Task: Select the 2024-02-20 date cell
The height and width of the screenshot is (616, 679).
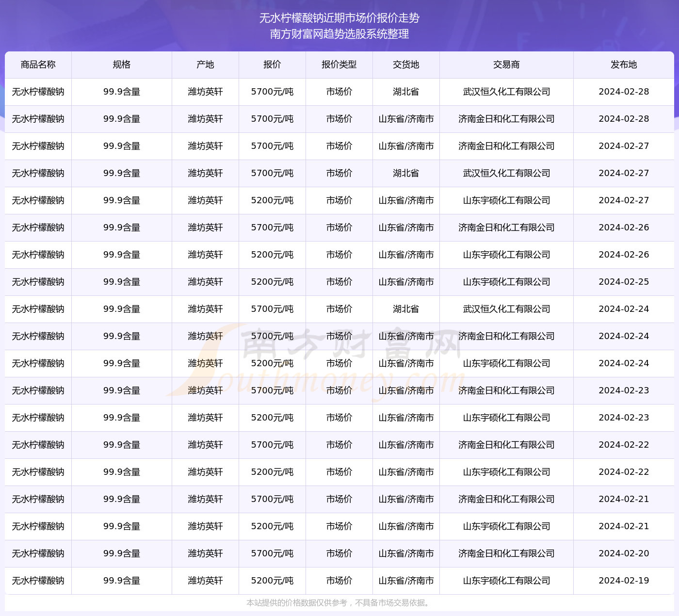Action: point(624,553)
